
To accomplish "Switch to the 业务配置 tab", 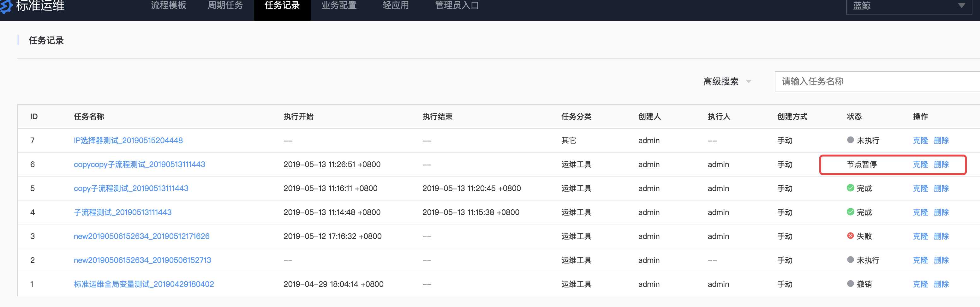I will (338, 5).
